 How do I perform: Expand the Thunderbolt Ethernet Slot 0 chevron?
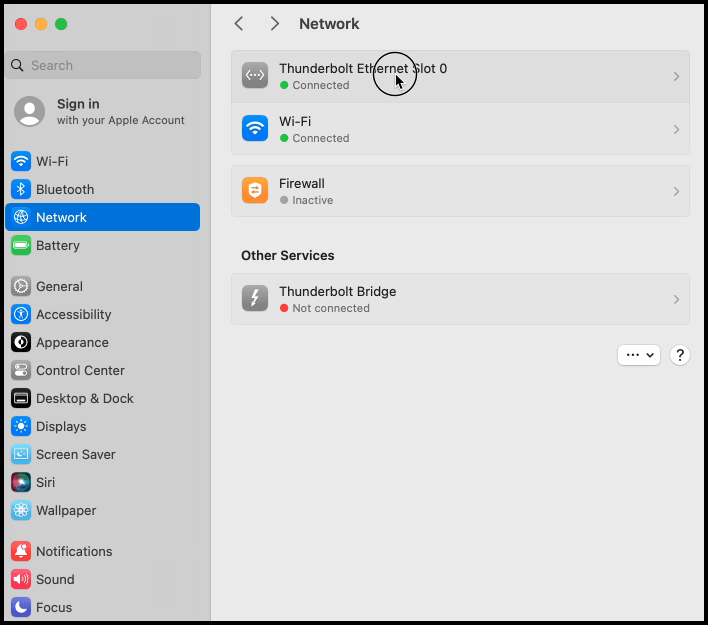pos(676,77)
